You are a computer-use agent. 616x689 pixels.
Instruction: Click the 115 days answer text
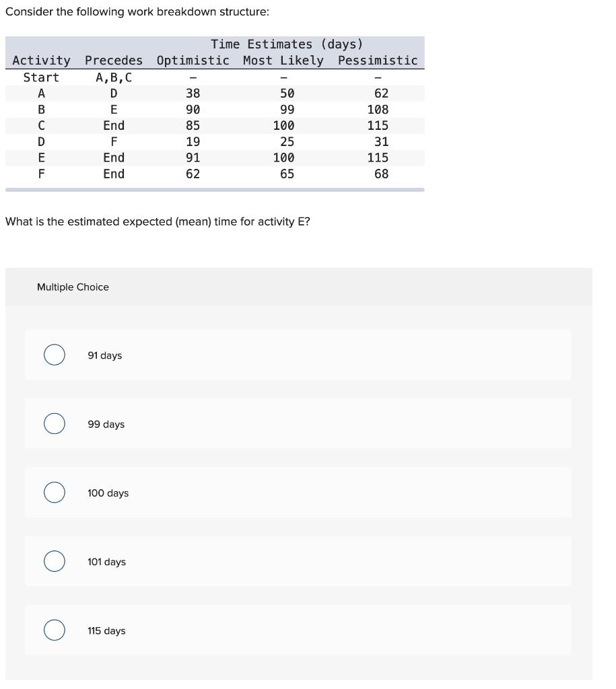[107, 630]
